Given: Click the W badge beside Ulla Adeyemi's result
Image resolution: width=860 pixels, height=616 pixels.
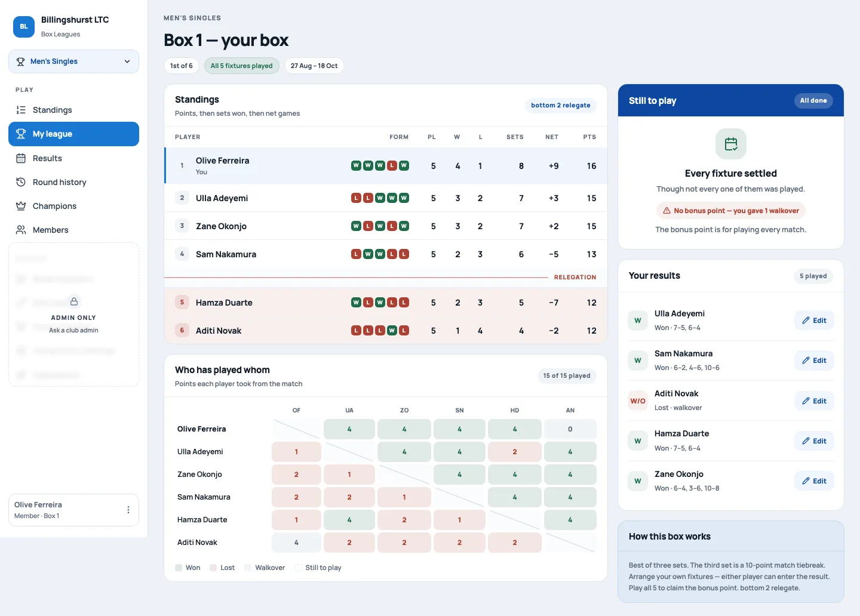Looking at the screenshot, I should (x=638, y=321).
